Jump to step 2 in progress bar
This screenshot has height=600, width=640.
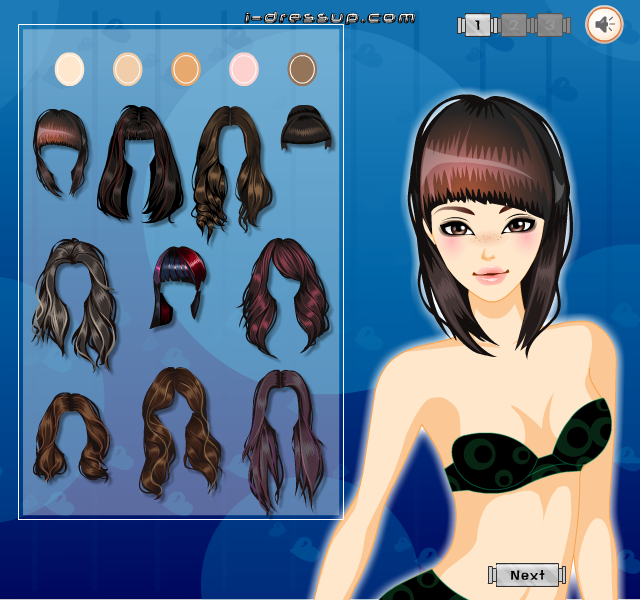(513, 25)
